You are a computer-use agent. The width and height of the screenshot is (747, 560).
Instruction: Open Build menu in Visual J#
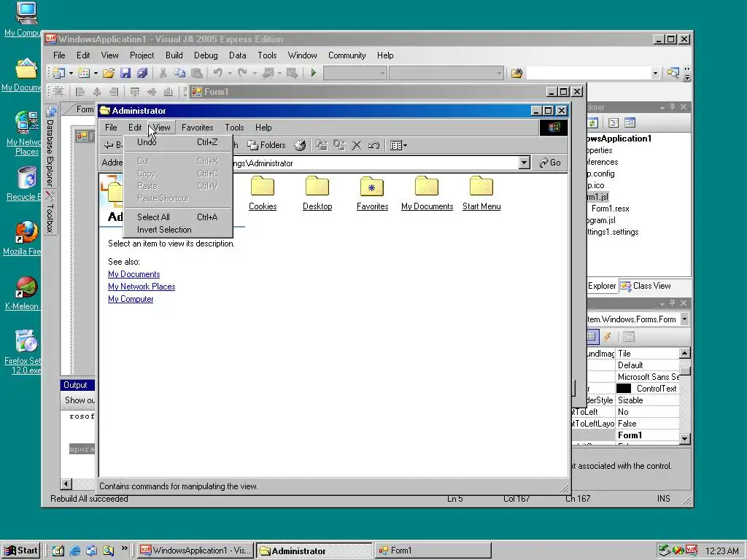(x=174, y=55)
